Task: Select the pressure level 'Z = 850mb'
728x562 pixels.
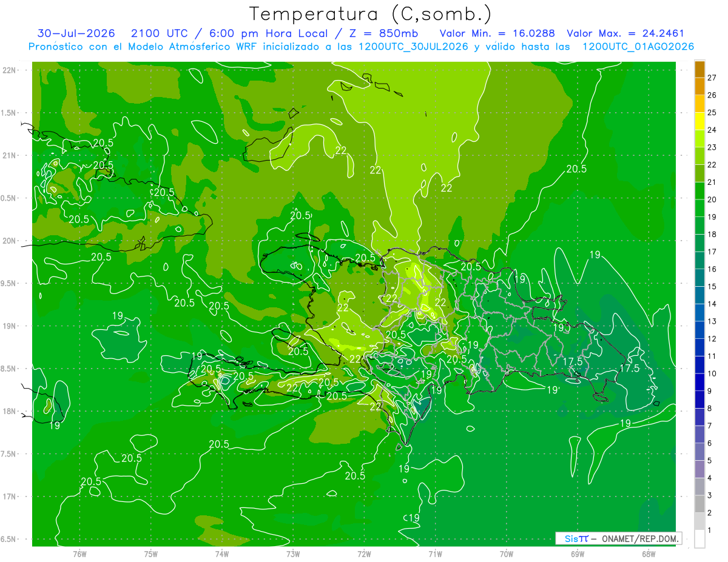Action: coord(384,33)
